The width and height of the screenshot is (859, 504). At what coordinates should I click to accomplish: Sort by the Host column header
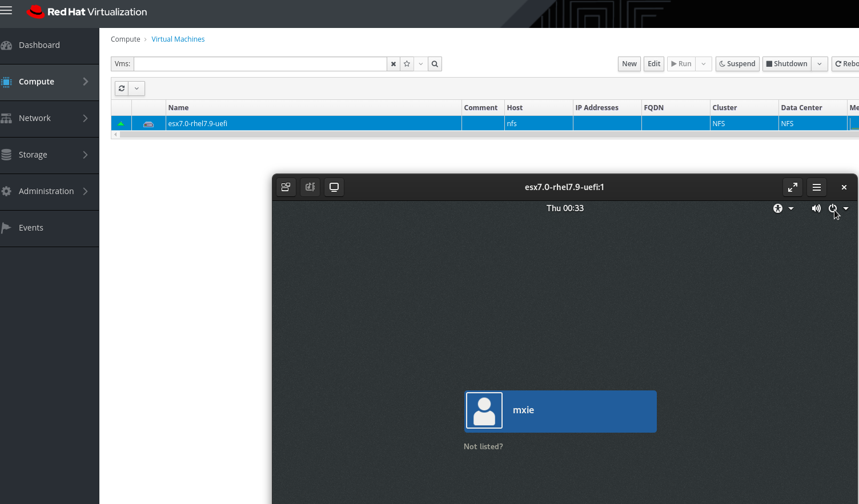click(539, 108)
